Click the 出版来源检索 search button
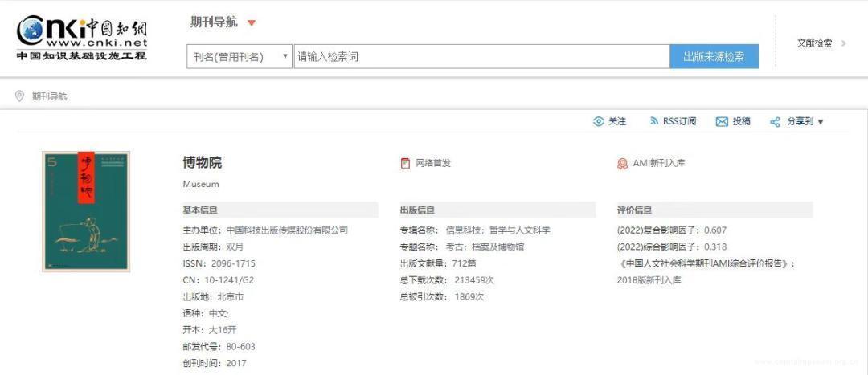The width and height of the screenshot is (868, 375). 714,57
